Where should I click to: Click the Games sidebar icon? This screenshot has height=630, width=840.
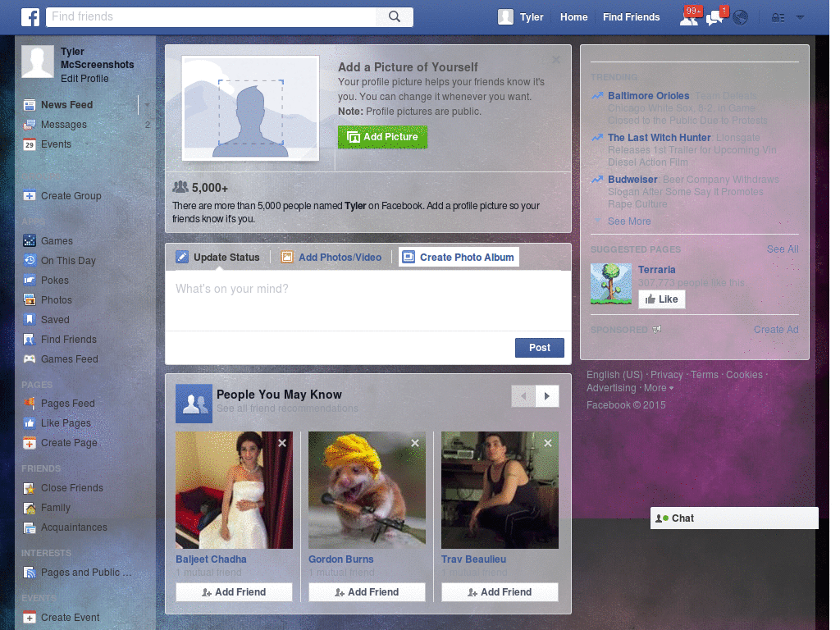(30, 241)
